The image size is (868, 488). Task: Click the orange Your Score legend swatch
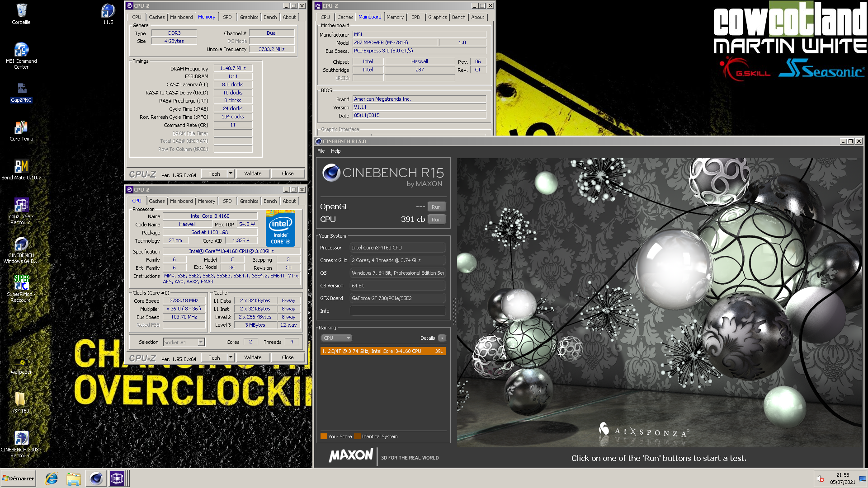[x=324, y=436]
